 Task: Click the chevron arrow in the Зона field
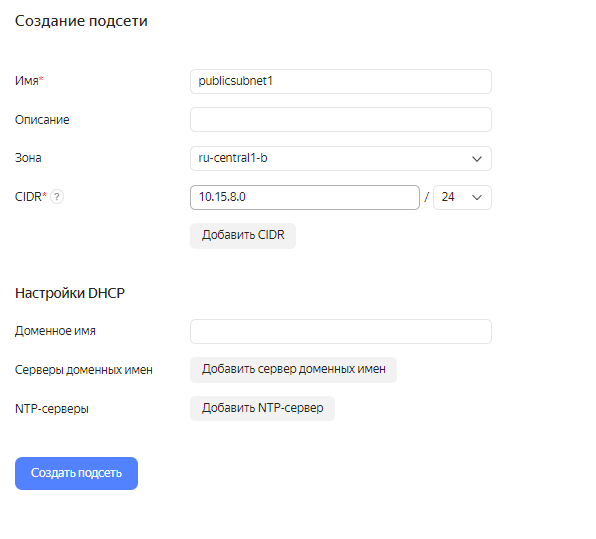[x=477, y=159]
